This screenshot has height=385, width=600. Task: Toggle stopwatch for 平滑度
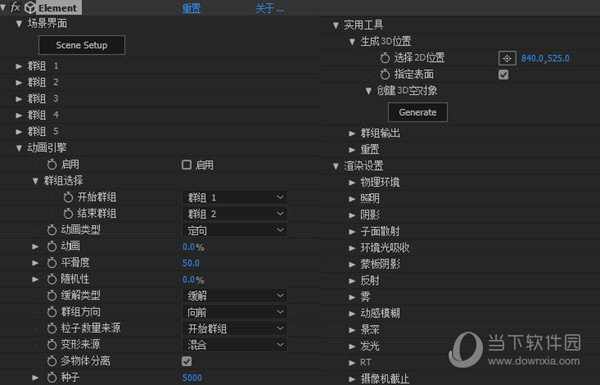(x=52, y=263)
